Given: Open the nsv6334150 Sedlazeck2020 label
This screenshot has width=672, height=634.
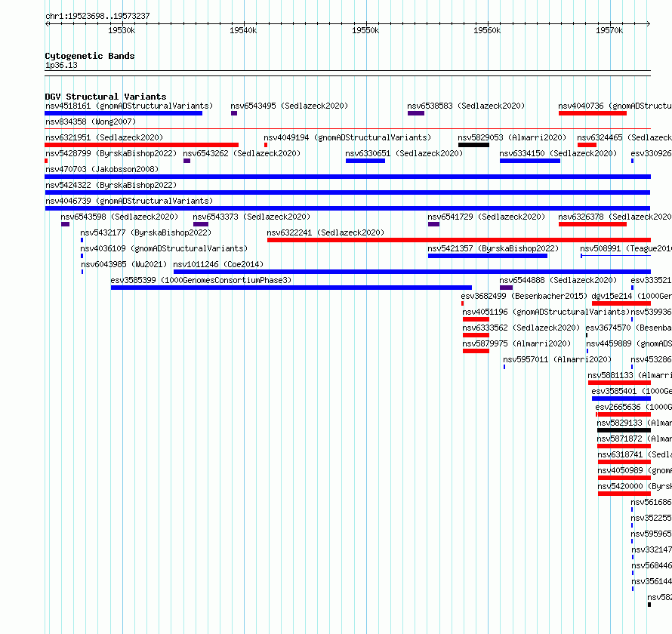Looking at the screenshot, I should coord(558,153).
